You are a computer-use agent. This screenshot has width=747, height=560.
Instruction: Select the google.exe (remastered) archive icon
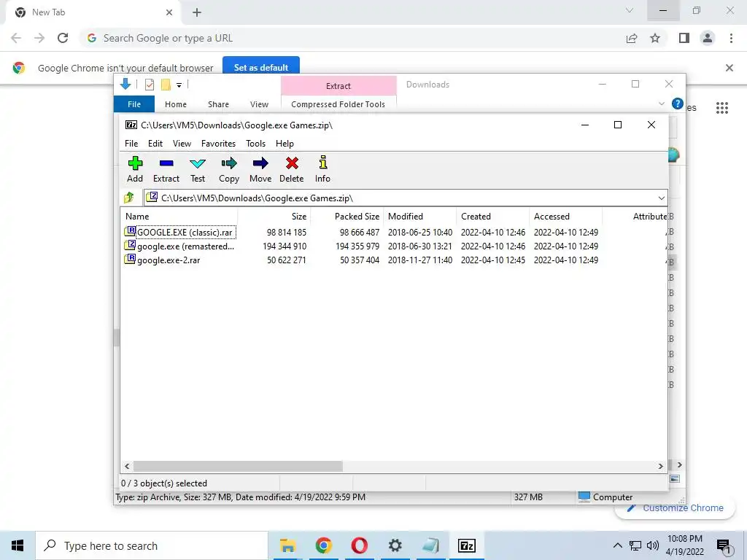tap(130, 246)
